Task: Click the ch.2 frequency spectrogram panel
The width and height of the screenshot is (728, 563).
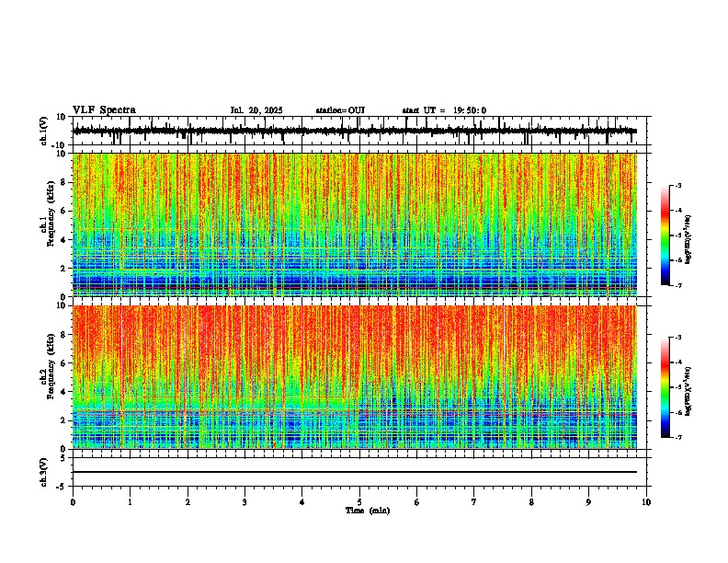Action: coord(355,377)
